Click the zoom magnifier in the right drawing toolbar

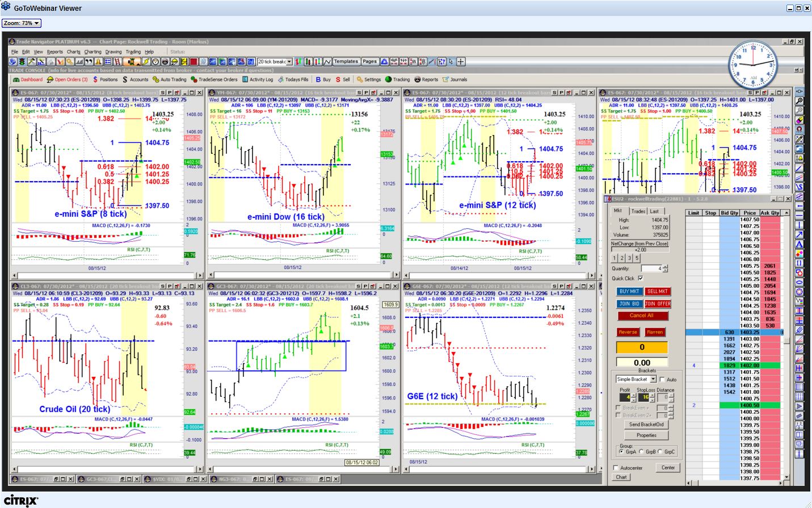coord(800,100)
